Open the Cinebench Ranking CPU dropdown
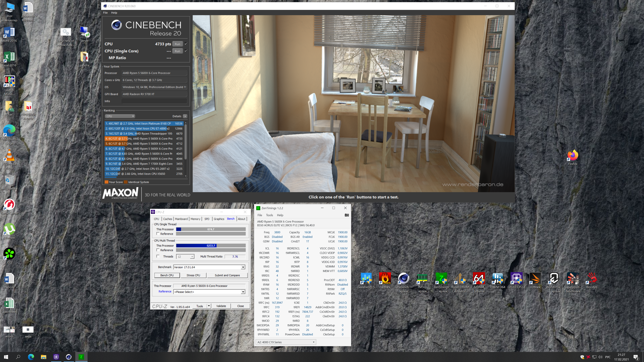Image resolution: width=644 pixels, height=362 pixels. pos(120,116)
